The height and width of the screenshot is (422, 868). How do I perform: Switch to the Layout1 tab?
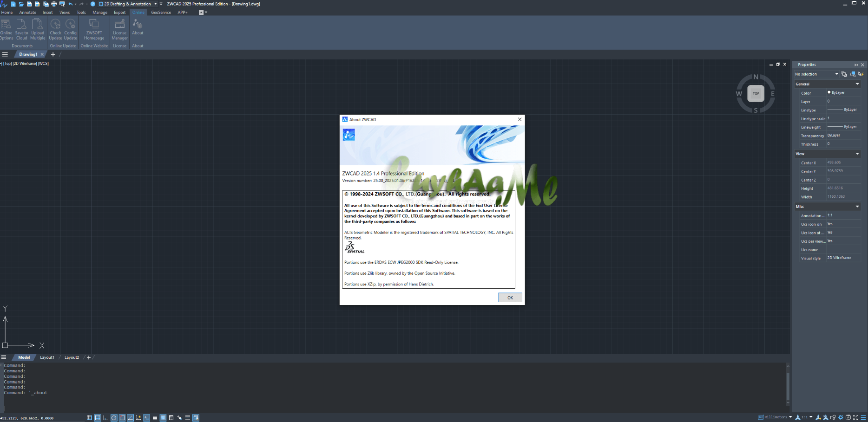[47, 357]
